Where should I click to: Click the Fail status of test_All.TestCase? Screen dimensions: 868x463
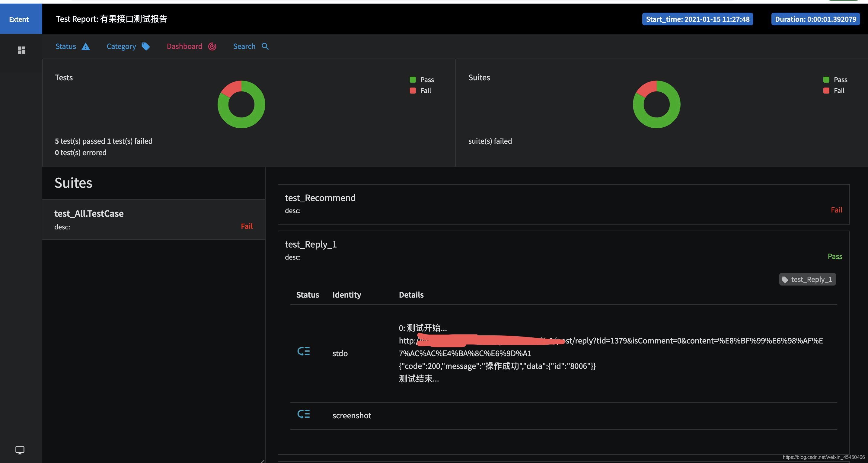pyautogui.click(x=247, y=226)
